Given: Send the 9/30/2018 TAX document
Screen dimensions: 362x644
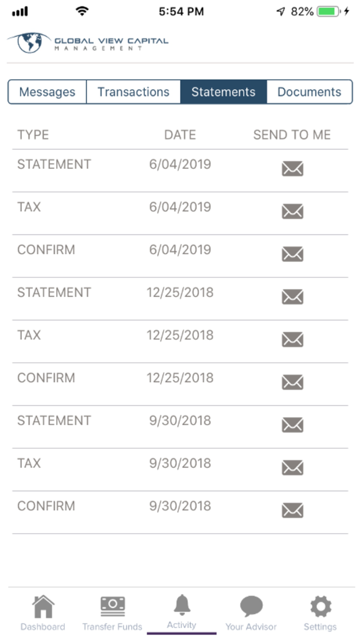Looking at the screenshot, I should pos(292,467).
